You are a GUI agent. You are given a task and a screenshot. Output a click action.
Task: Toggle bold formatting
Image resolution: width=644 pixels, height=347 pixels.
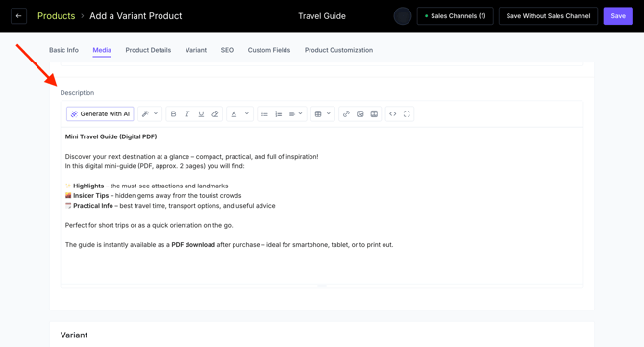click(x=173, y=113)
